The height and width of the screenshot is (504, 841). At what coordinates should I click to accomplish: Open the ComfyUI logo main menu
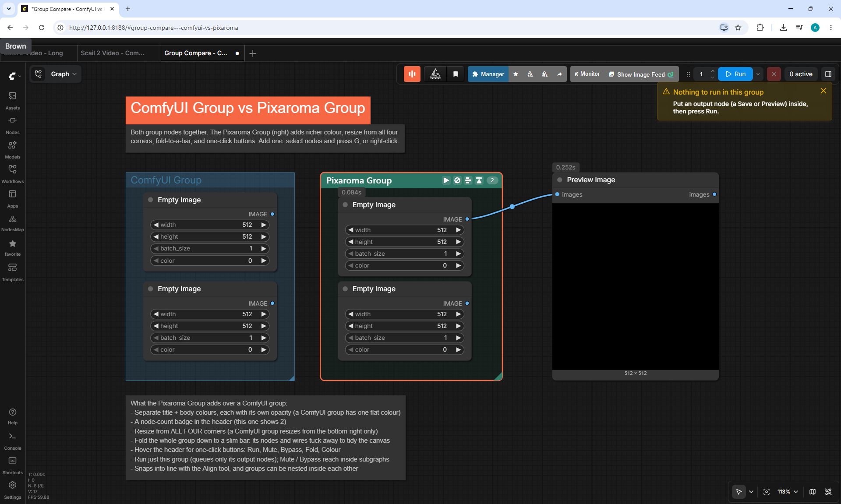click(14, 76)
